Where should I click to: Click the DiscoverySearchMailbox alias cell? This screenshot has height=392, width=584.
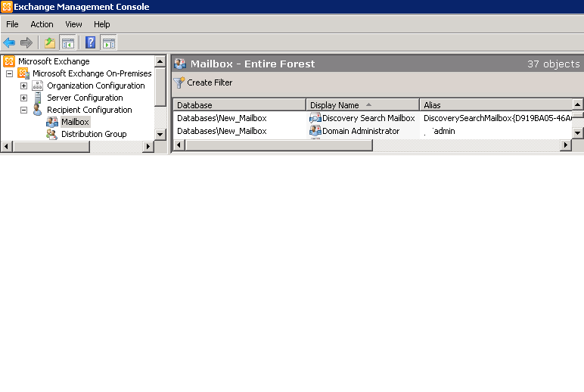(x=498, y=118)
